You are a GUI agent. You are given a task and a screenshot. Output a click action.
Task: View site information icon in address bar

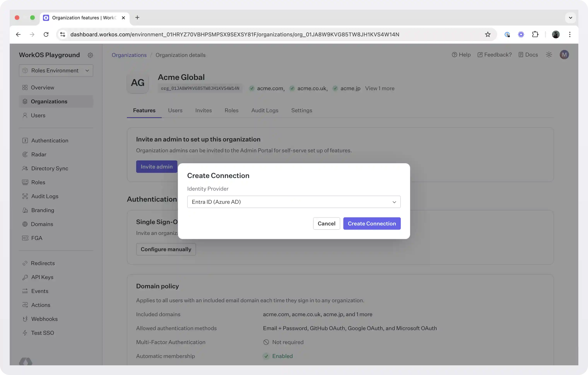click(63, 34)
